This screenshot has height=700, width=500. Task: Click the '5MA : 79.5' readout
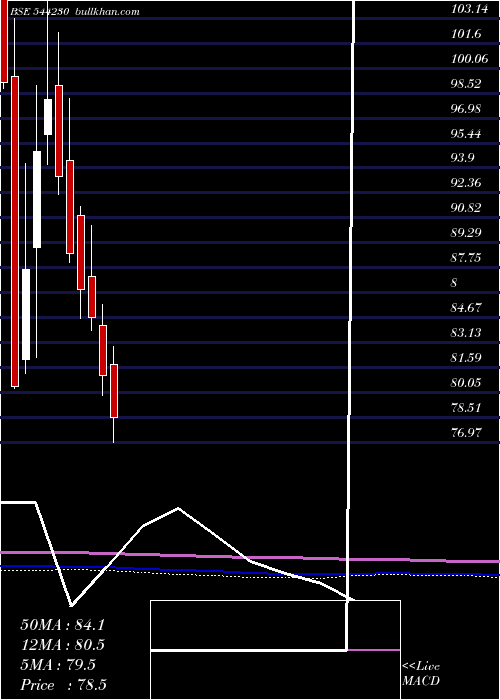pos(58,665)
